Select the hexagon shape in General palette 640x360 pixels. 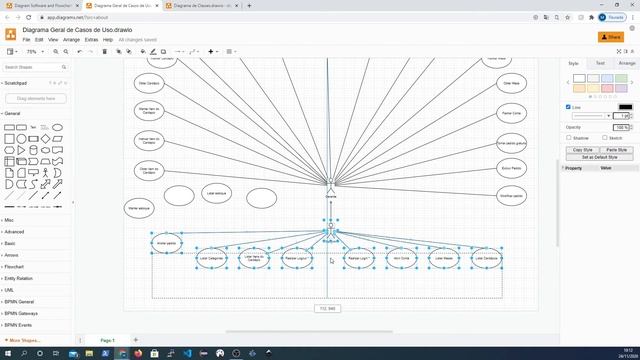(x=9, y=150)
